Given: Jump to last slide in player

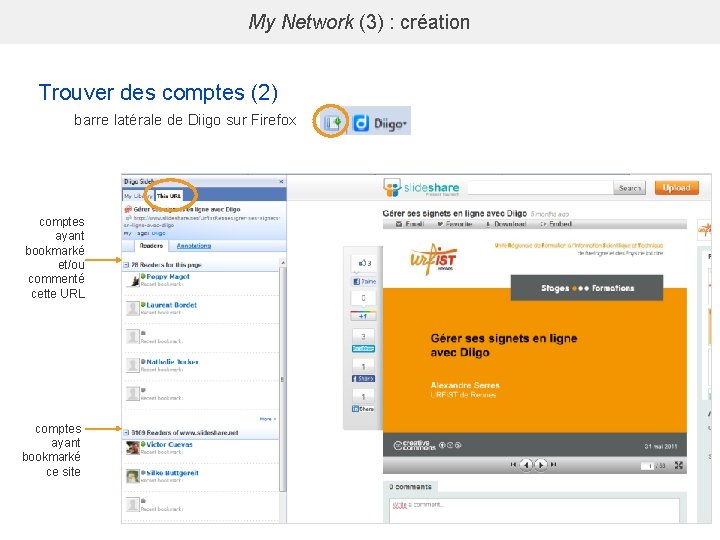Looking at the screenshot, I should [554, 465].
